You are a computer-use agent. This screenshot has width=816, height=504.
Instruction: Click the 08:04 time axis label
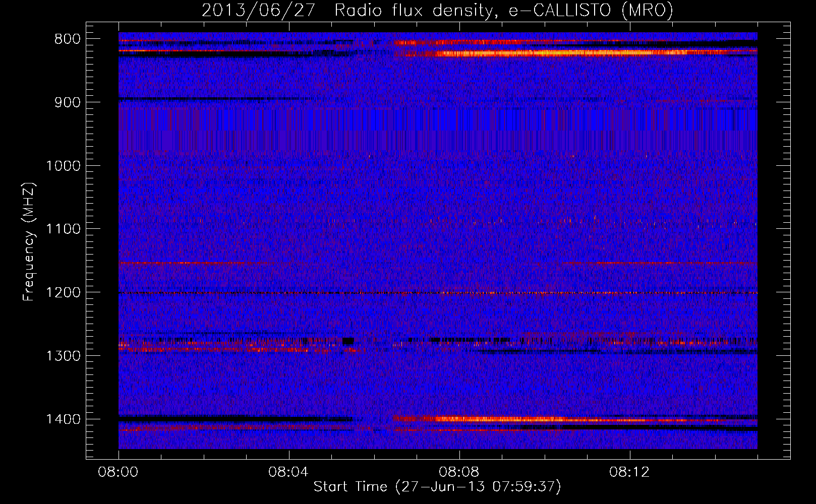coord(288,472)
